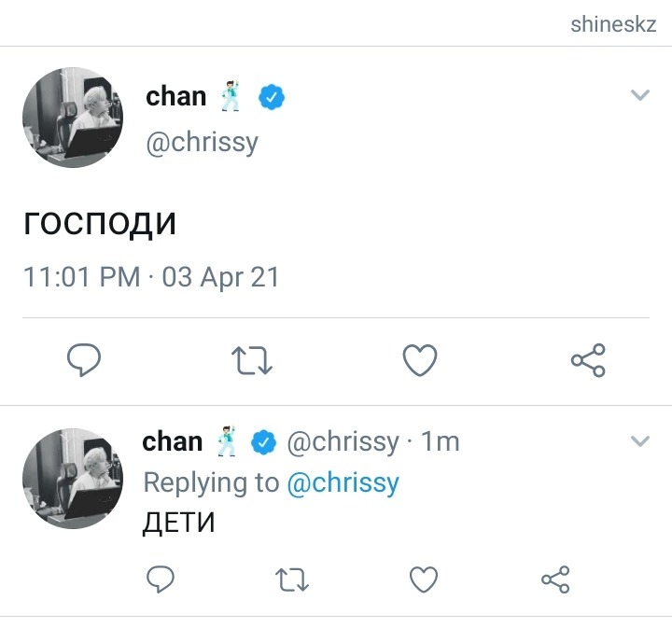Like the ДЕТИ reply tweet
Viewport: 672px width, 628px height.
424,579
